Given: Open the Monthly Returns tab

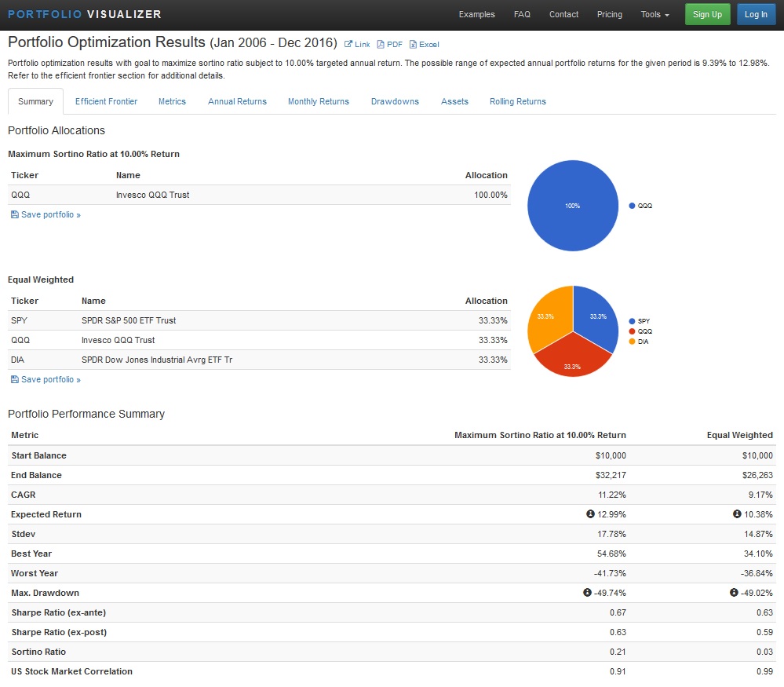Looking at the screenshot, I should (318, 101).
